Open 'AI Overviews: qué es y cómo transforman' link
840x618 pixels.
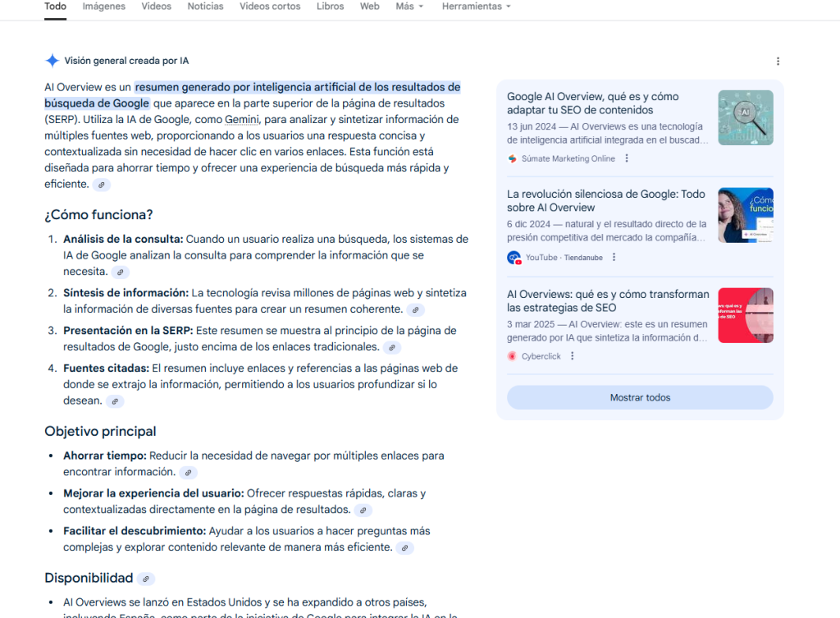tap(608, 300)
